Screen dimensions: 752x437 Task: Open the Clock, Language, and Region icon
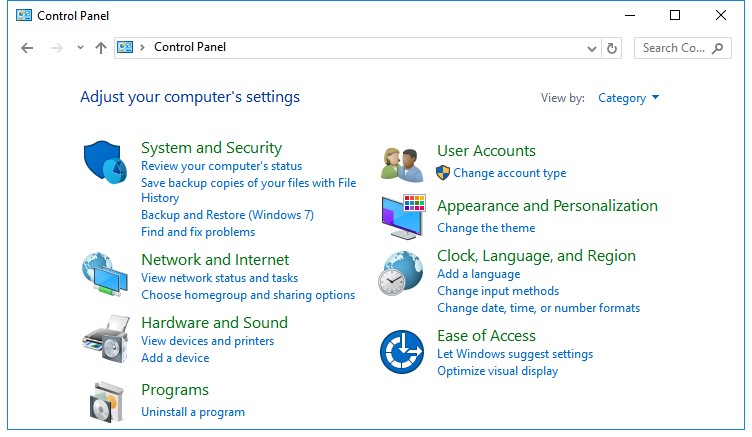tap(401, 273)
